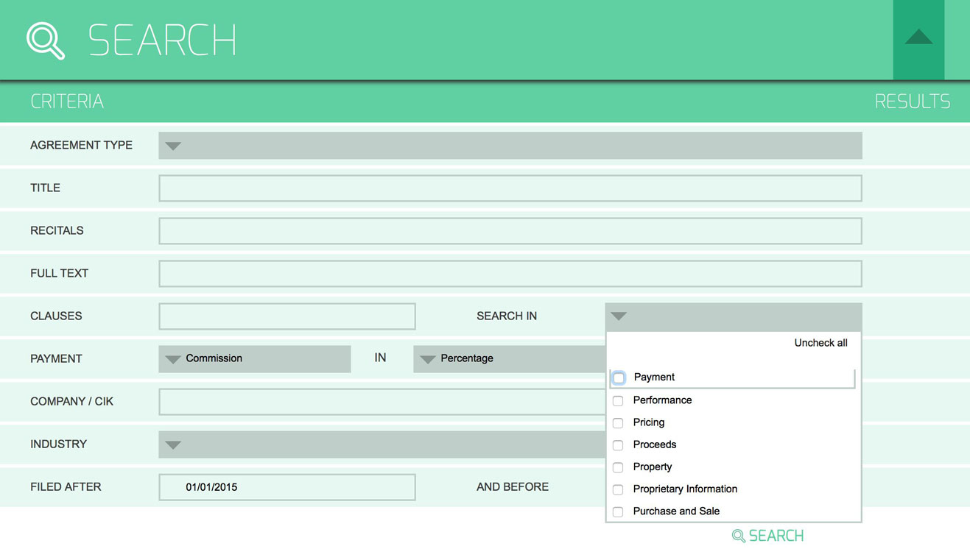
Task: Click the Filed After date field
Action: [287, 487]
